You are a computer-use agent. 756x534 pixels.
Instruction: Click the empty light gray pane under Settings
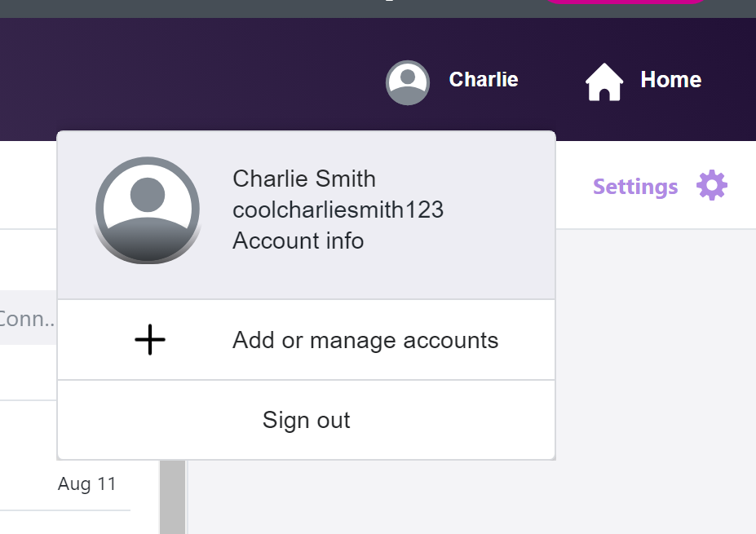(x=652, y=367)
